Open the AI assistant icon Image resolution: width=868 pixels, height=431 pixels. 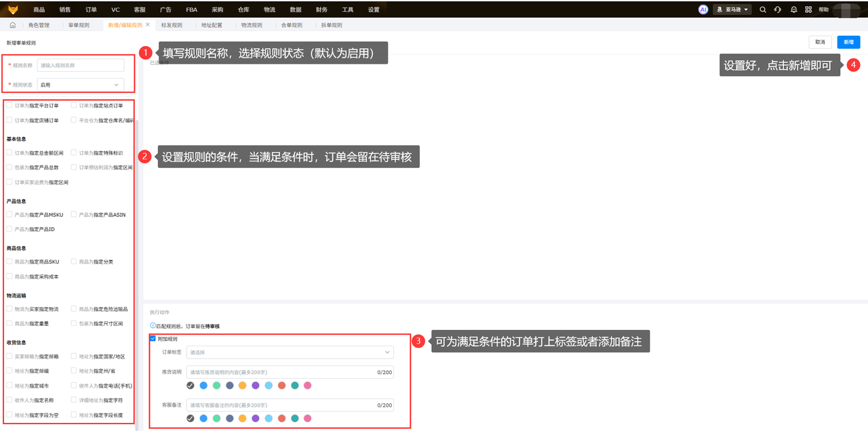pyautogui.click(x=703, y=9)
